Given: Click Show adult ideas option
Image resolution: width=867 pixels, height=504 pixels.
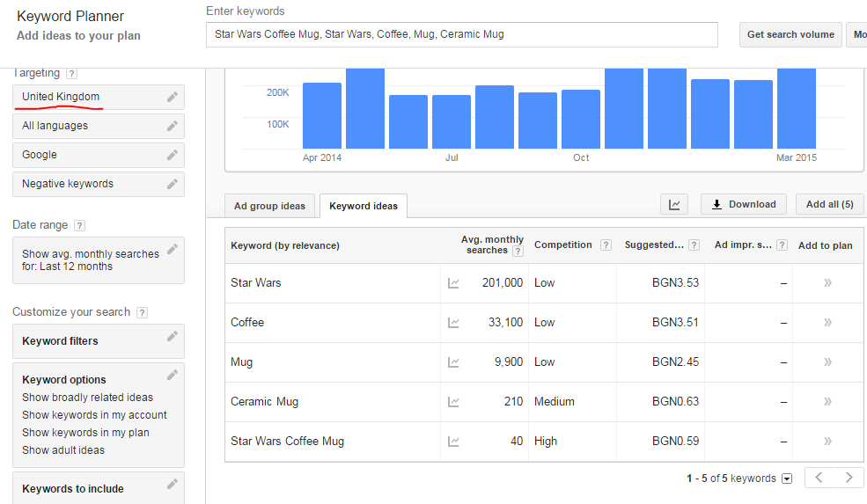Looking at the screenshot, I should click(x=63, y=450).
